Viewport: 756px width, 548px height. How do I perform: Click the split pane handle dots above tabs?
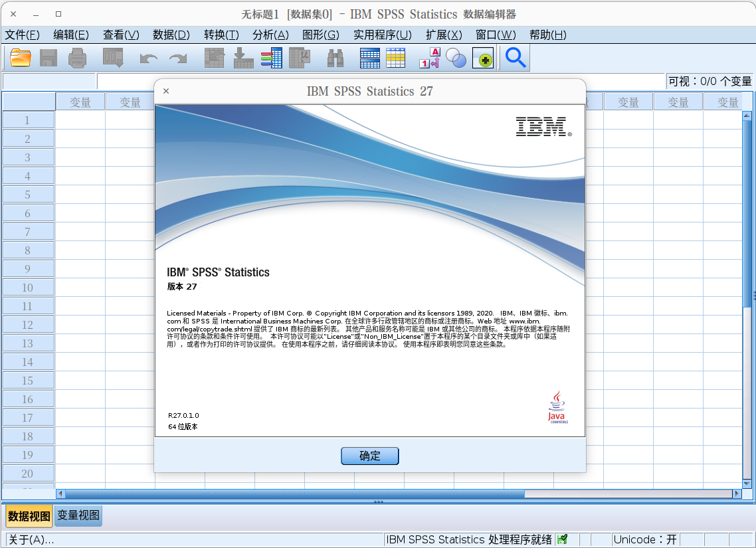379,502
